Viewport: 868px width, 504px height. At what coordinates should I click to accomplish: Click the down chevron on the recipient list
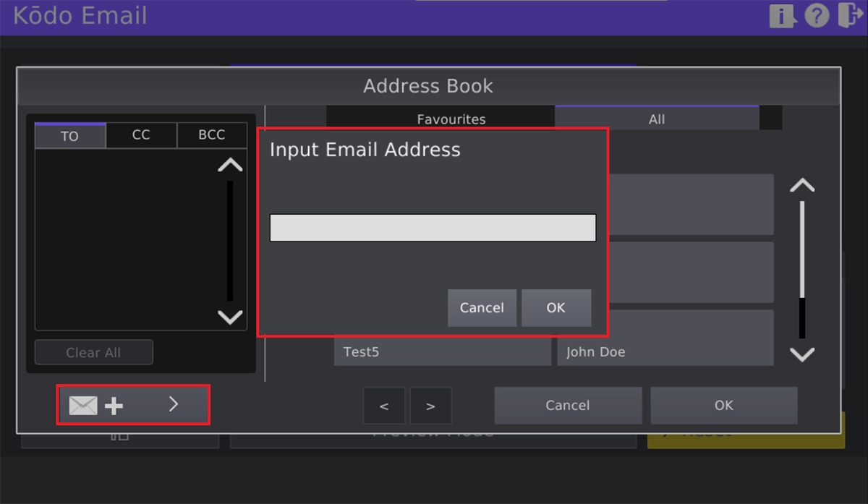pyautogui.click(x=229, y=317)
